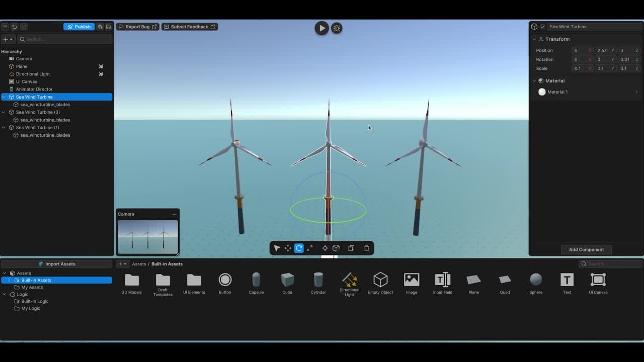Activate the Scale tool
Viewport: 644px width, 362px height.
pos(310,248)
